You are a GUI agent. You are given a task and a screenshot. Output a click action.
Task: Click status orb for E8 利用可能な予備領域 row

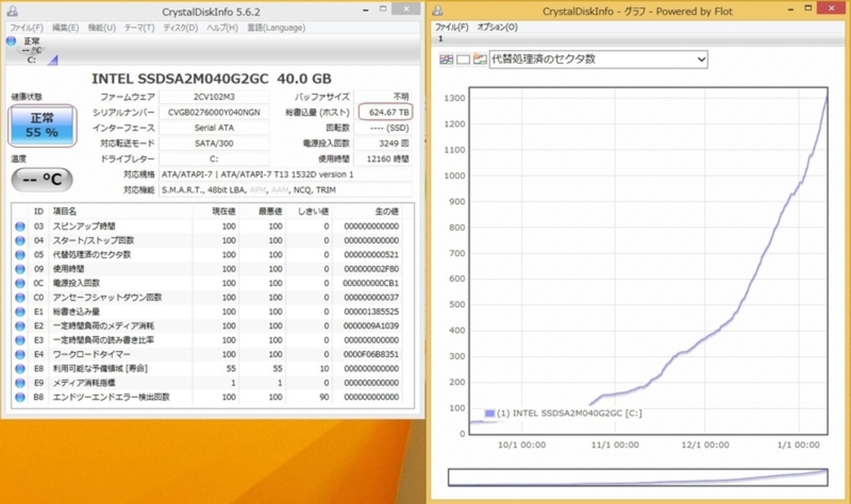tap(20, 369)
